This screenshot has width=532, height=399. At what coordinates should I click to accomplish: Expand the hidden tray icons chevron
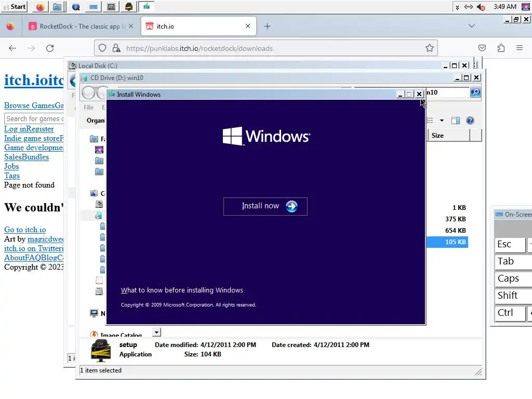[x=457, y=7]
